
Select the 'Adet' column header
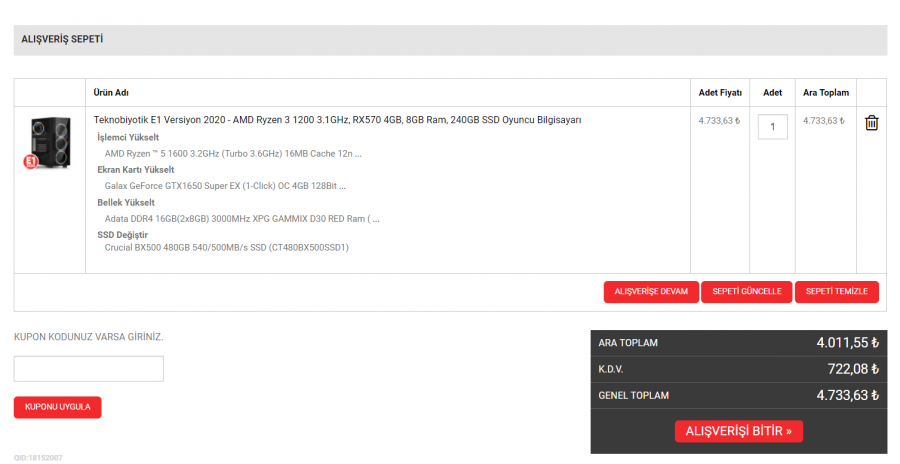point(772,92)
